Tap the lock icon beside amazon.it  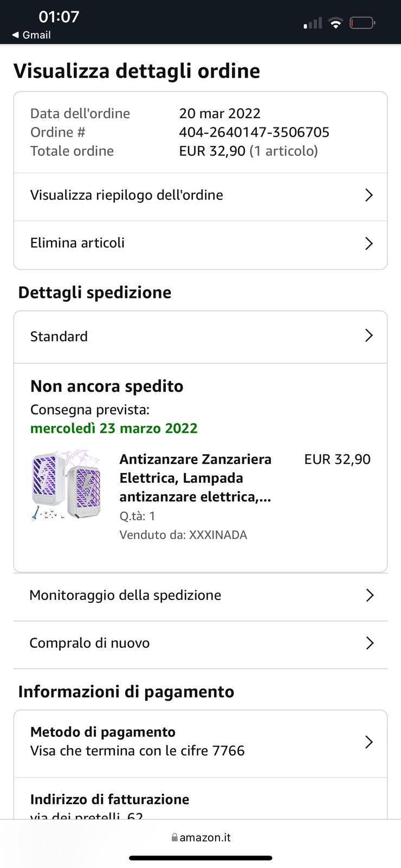point(174,838)
